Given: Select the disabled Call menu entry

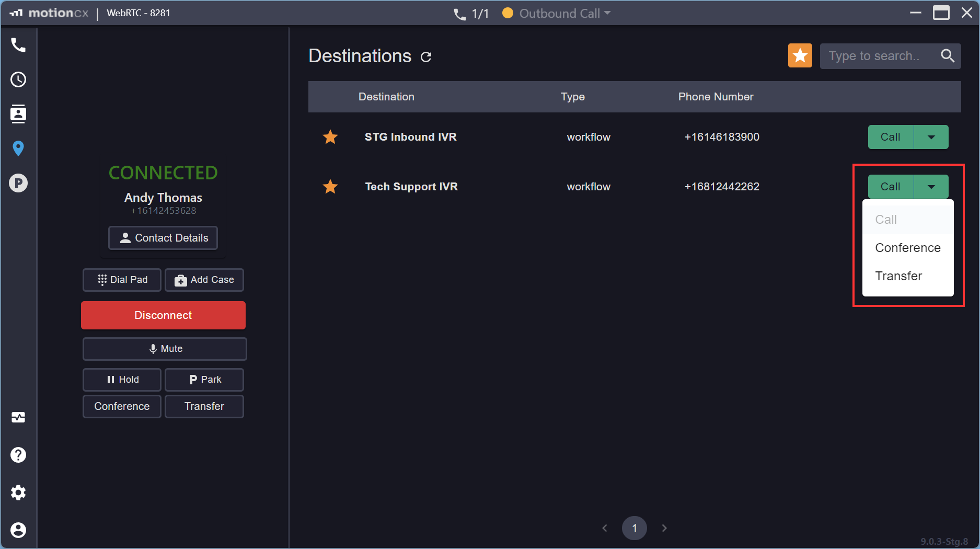Looking at the screenshot, I should (x=908, y=220).
